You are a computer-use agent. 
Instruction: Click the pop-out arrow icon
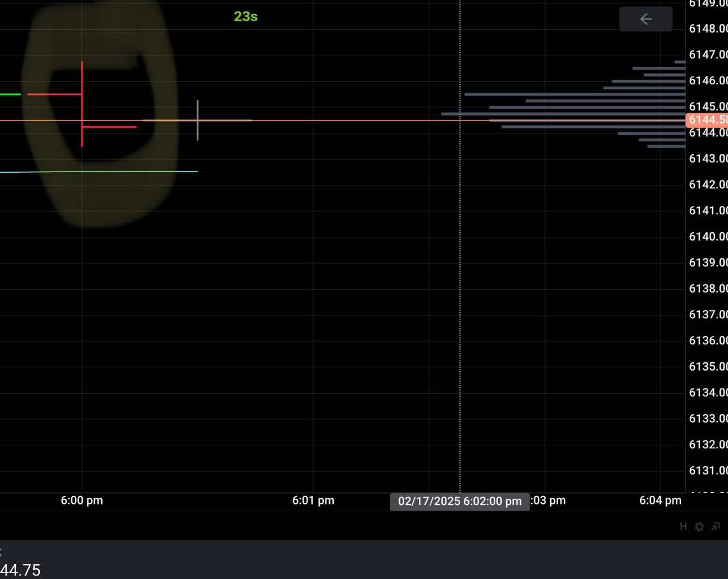click(x=716, y=527)
